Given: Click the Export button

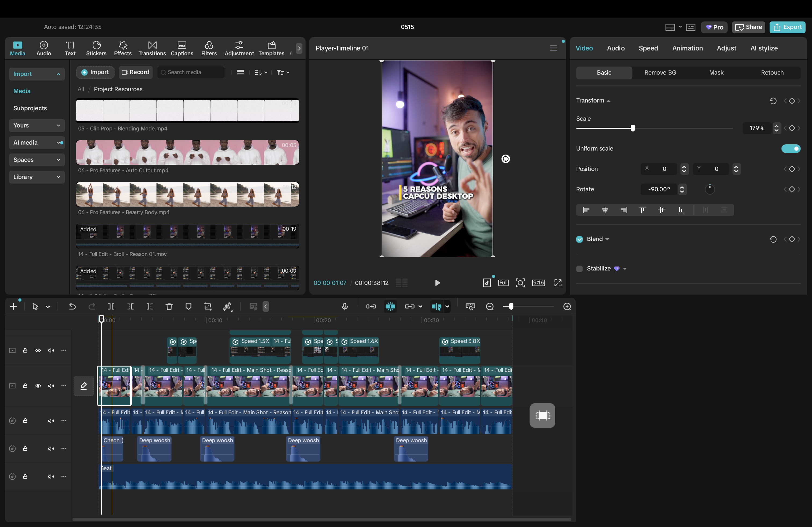Looking at the screenshot, I should pos(787,27).
